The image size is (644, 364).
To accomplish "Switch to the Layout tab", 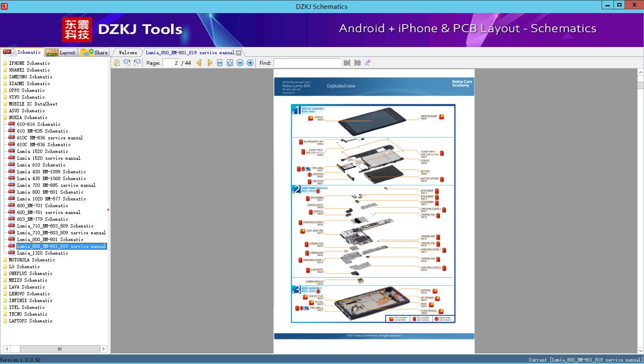I will click(x=61, y=53).
